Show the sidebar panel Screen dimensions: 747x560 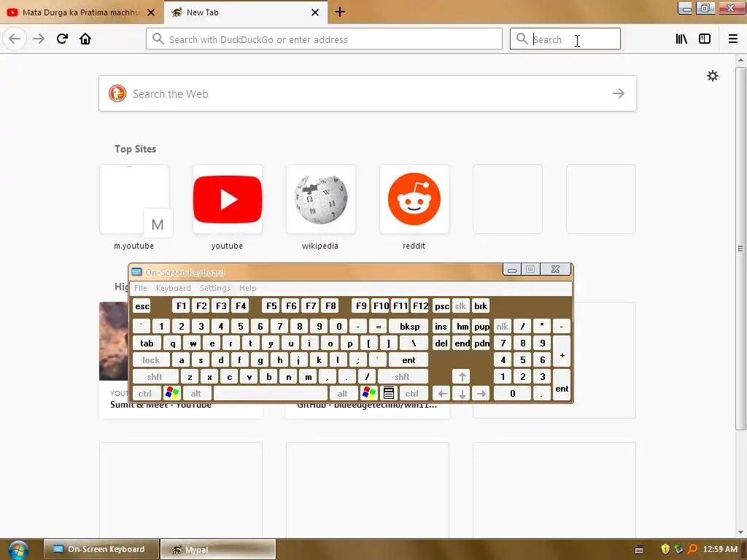tap(705, 39)
